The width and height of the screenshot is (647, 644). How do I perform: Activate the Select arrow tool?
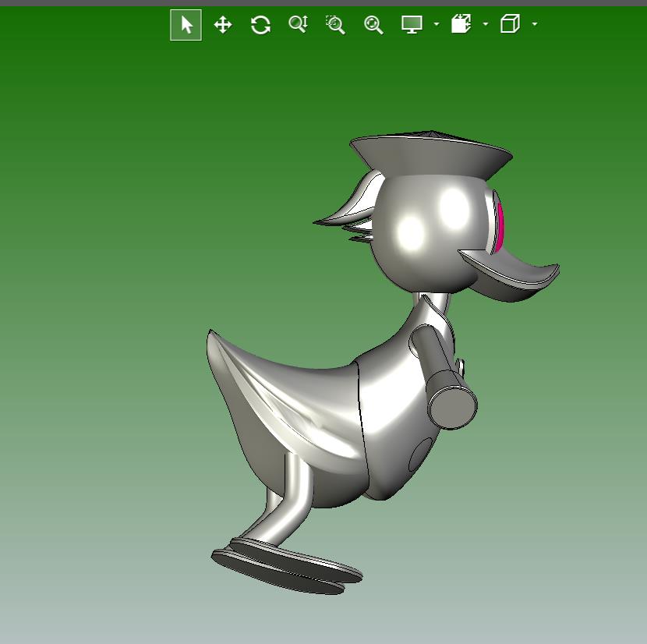coord(186,25)
